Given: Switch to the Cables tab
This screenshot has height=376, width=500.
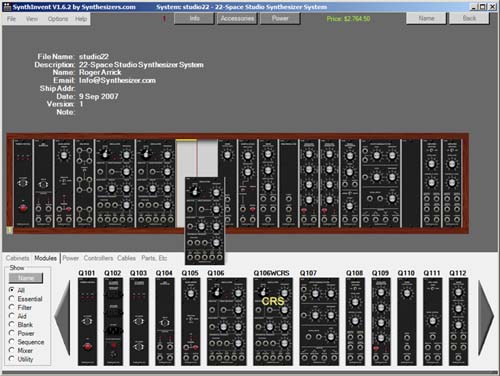Looking at the screenshot, I should 126,258.
